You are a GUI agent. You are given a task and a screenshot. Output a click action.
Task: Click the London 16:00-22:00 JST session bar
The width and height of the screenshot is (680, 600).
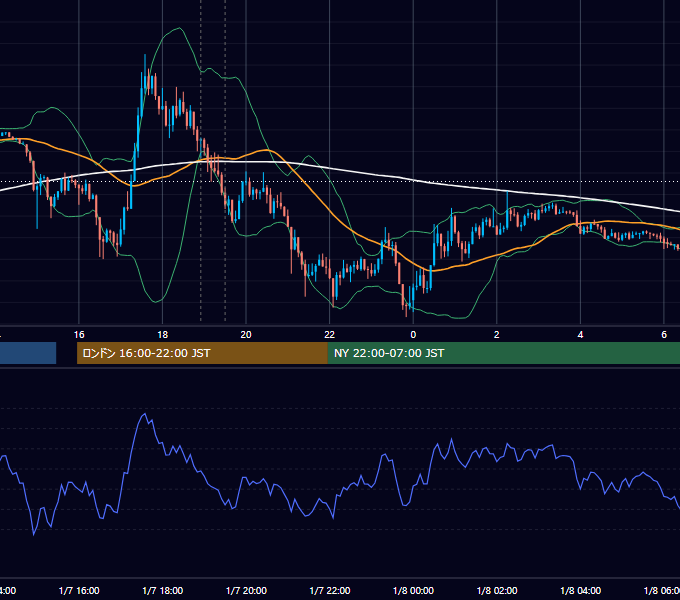click(202, 353)
